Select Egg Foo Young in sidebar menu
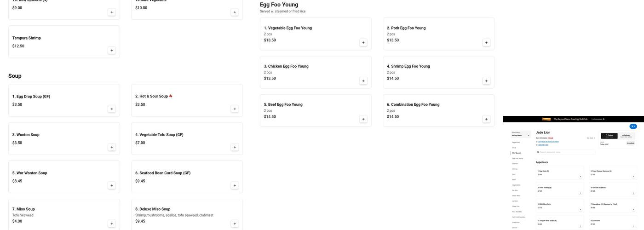This screenshot has height=230, width=644. [x=517, y=158]
